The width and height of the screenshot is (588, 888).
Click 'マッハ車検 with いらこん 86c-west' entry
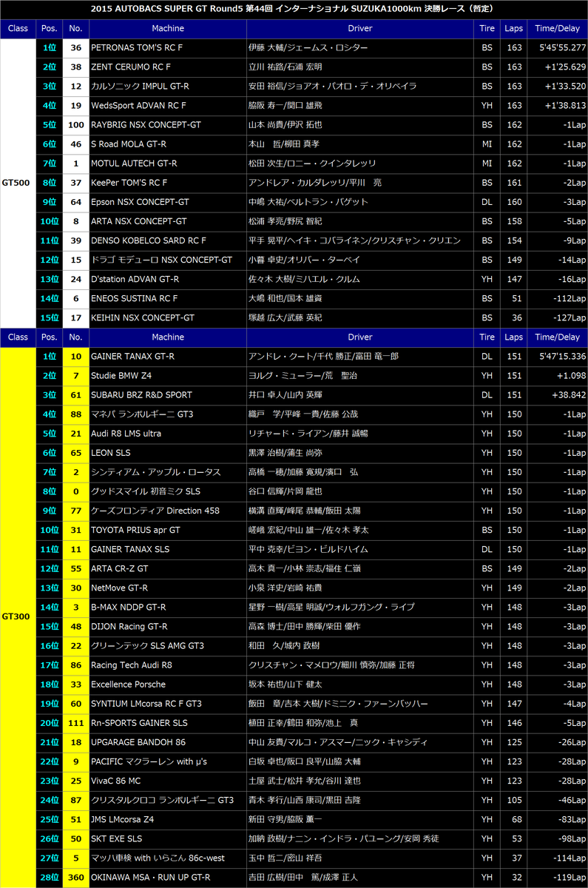coord(167,858)
